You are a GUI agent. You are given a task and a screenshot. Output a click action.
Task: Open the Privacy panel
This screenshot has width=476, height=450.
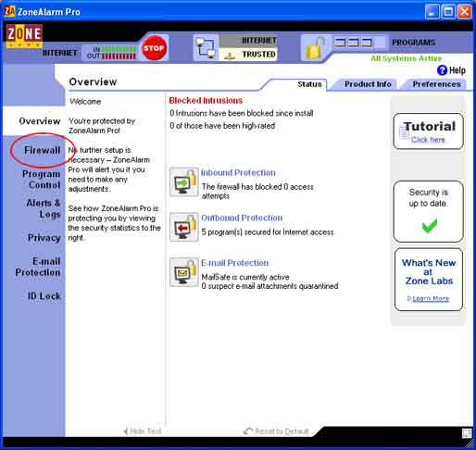[x=44, y=238]
